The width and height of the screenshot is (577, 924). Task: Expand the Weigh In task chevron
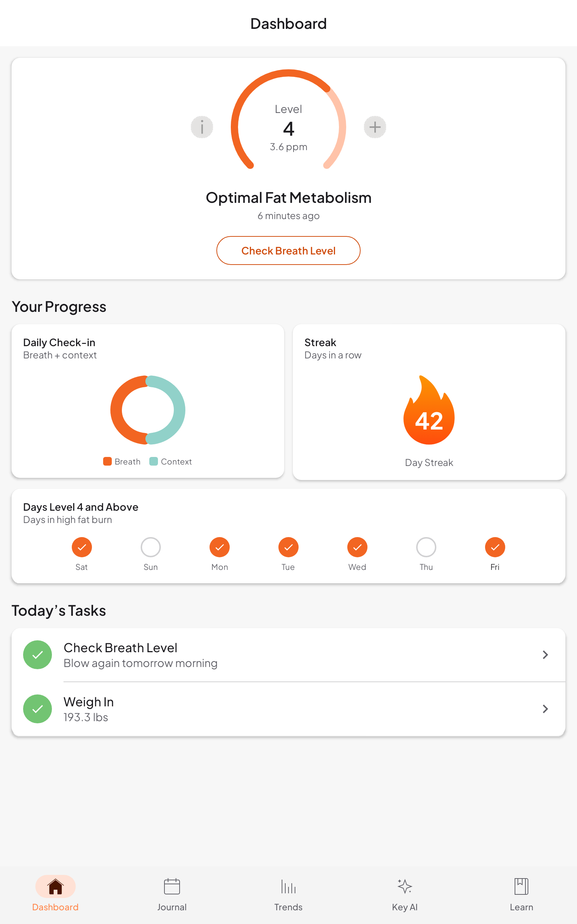coord(545,709)
